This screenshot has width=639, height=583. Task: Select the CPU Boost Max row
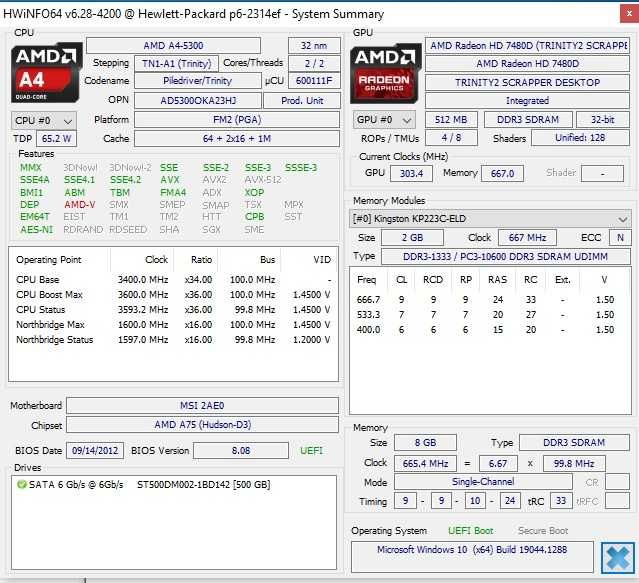click(x=173, y=295)
